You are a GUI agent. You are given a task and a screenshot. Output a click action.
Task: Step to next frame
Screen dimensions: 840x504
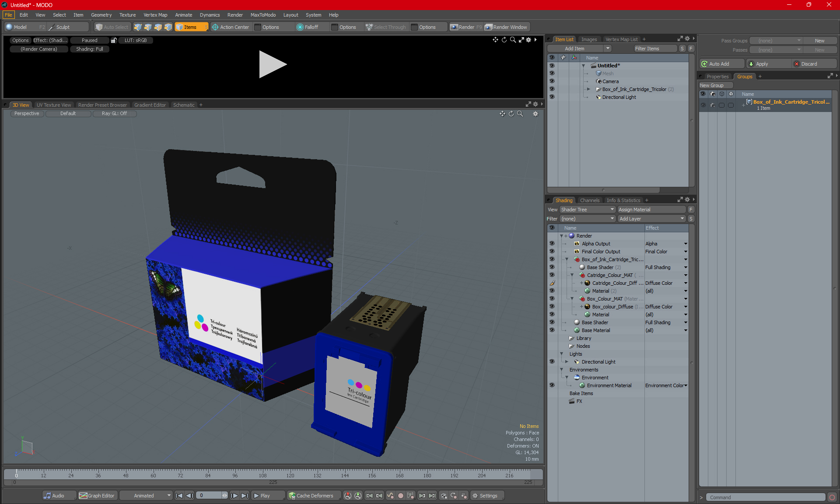coord(234,496)
